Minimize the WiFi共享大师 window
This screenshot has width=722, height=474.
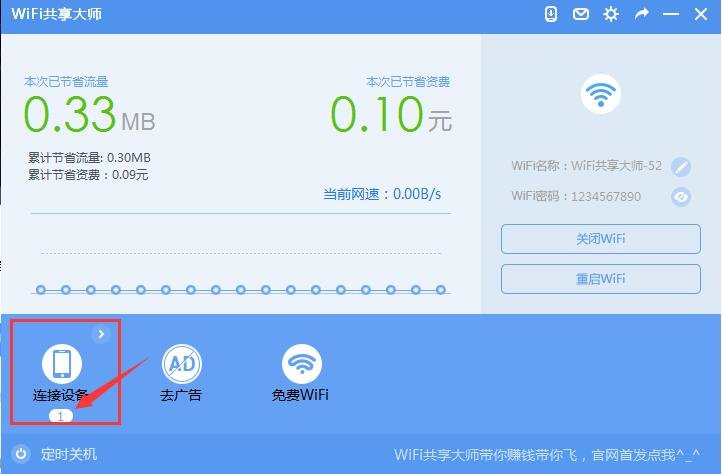[x=670, y=14]
